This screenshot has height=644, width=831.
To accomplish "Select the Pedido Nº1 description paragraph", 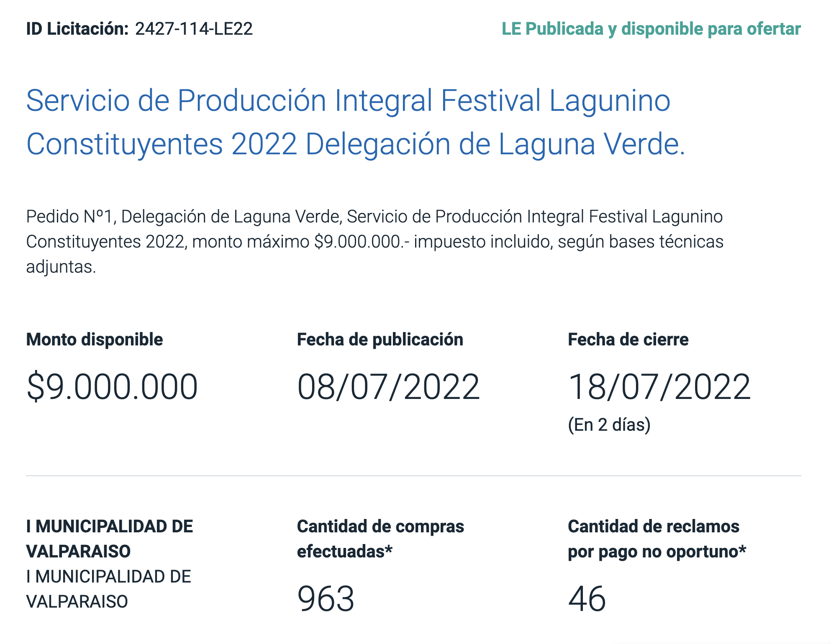I will [374, 242].
